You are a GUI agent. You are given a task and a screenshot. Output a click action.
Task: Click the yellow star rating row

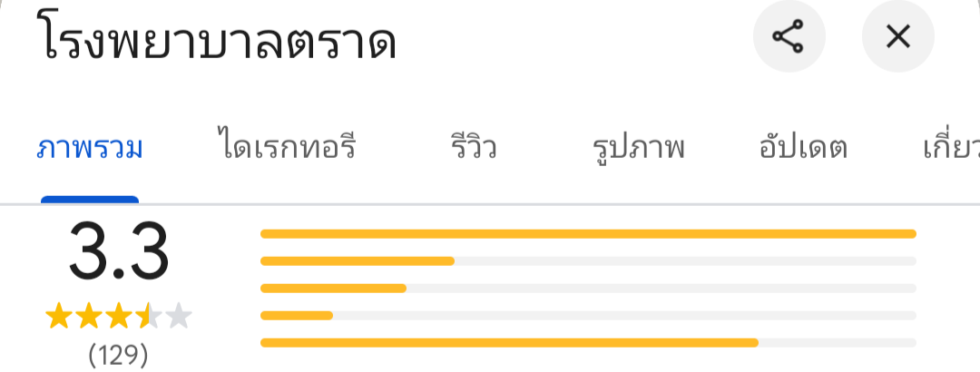[118, 317]
